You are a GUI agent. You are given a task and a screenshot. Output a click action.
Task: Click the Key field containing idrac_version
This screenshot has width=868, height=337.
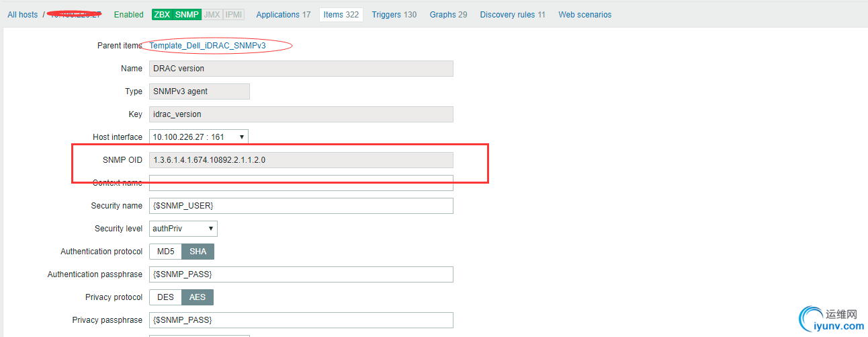click(x=301, y=114)
